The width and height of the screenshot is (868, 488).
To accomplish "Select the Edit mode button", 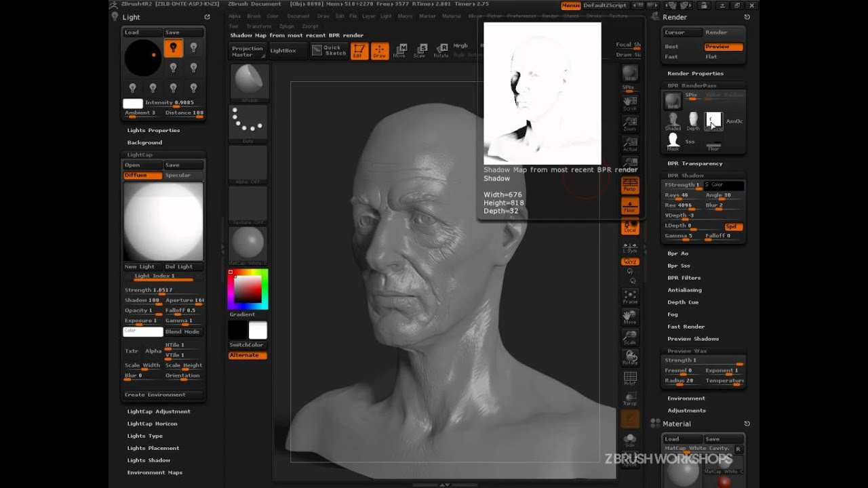I will (x=359, y=51).
